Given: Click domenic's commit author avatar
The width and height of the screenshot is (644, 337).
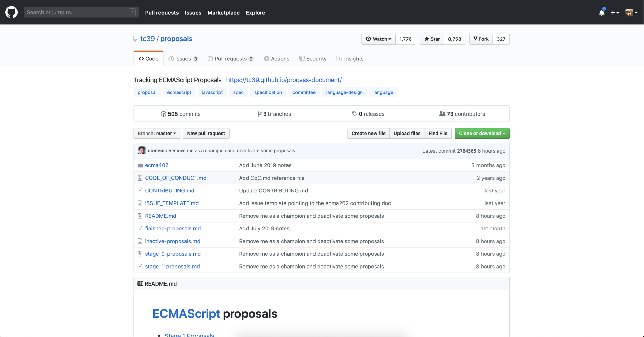Looking at the screenshot, I should click(x=141, y=150).
